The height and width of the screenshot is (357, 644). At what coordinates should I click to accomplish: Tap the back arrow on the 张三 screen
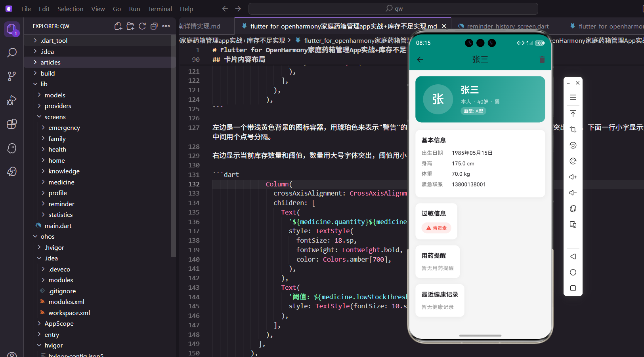click(x=420, y=59)
